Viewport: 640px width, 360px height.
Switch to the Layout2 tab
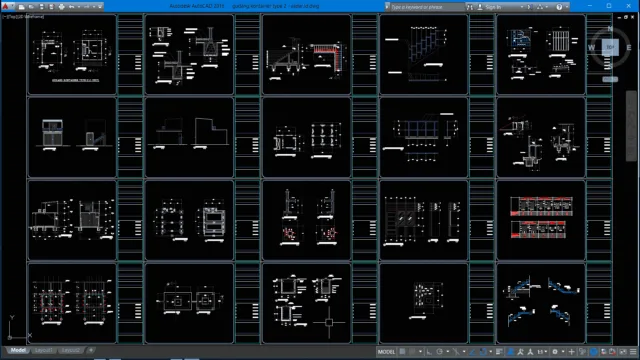(x=70, y=350)
